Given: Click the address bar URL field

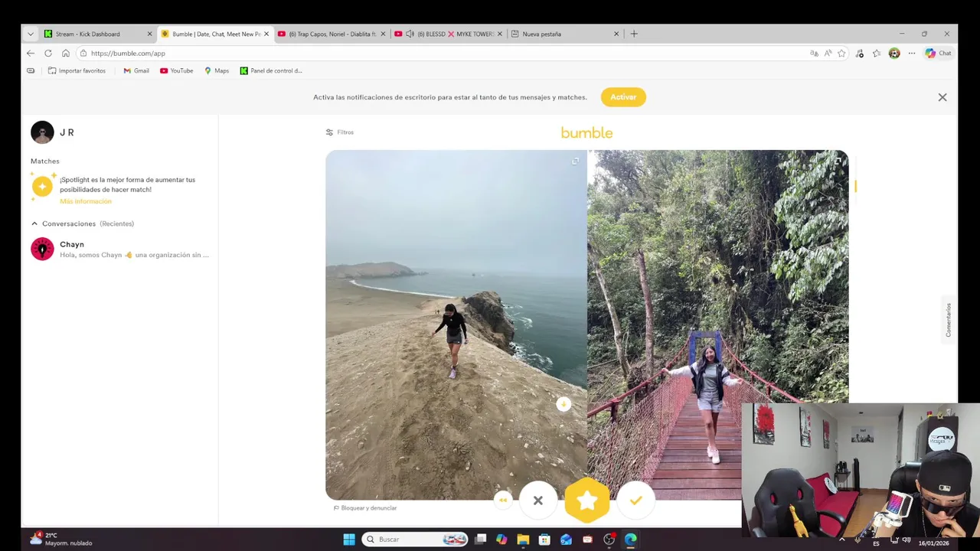Looking at the screenshot, I should (x=444, y=54).
